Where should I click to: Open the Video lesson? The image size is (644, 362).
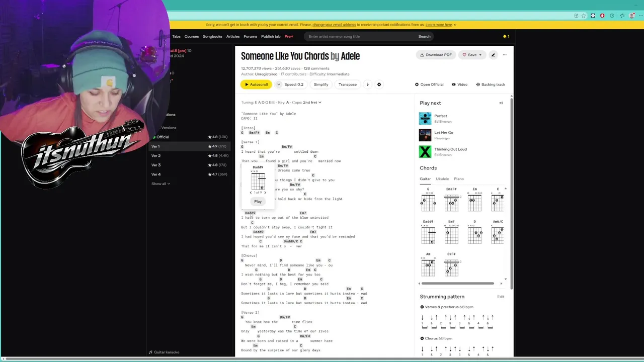pos(460,84)
